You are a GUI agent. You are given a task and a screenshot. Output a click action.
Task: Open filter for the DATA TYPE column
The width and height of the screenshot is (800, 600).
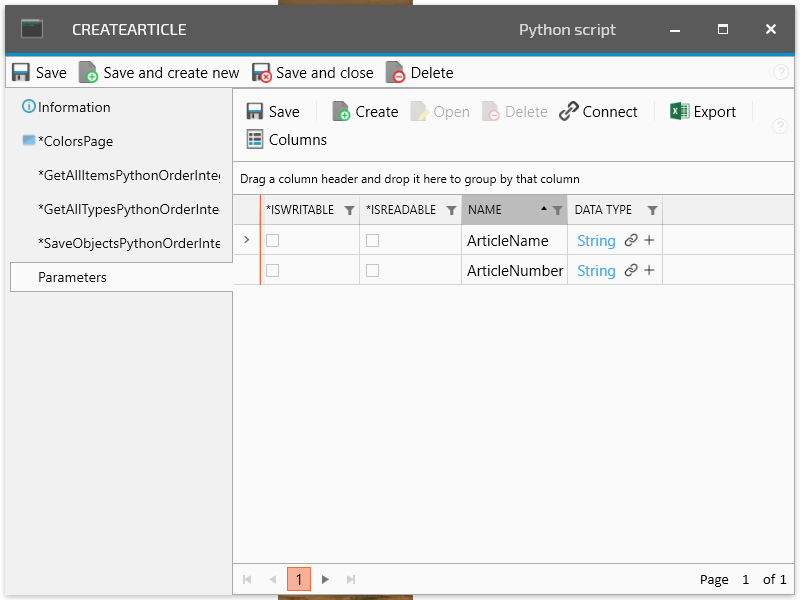coord(652,211)
